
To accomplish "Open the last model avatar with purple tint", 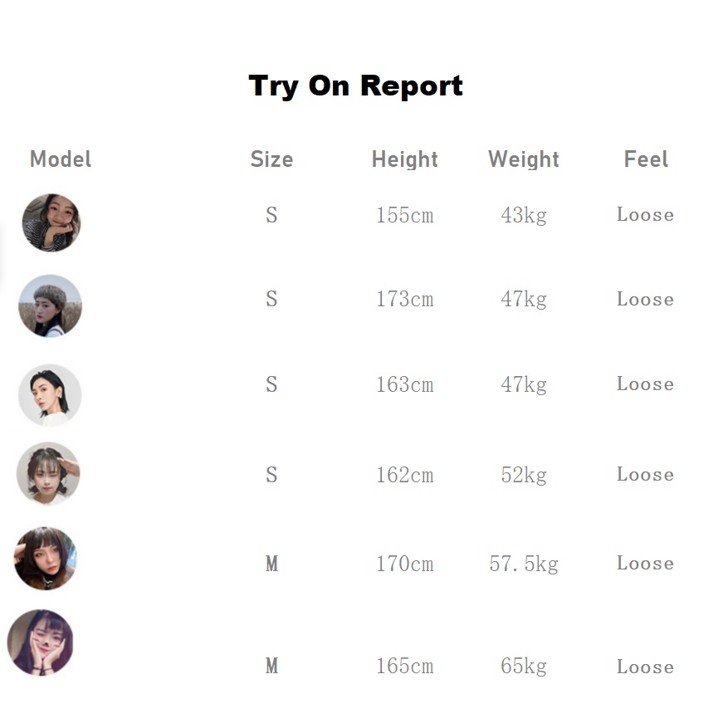I will click(x=40, y=642).
